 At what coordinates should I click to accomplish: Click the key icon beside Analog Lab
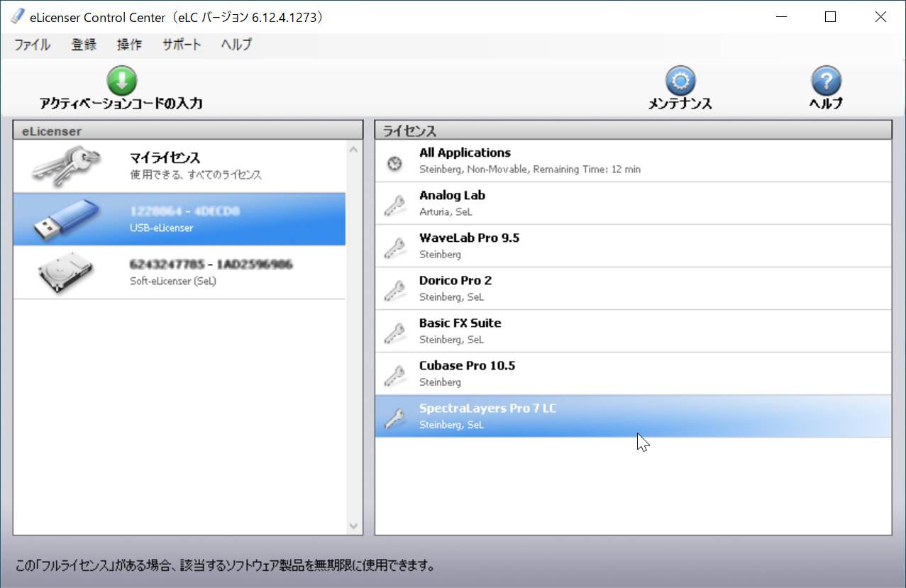[x=394, y=205]
